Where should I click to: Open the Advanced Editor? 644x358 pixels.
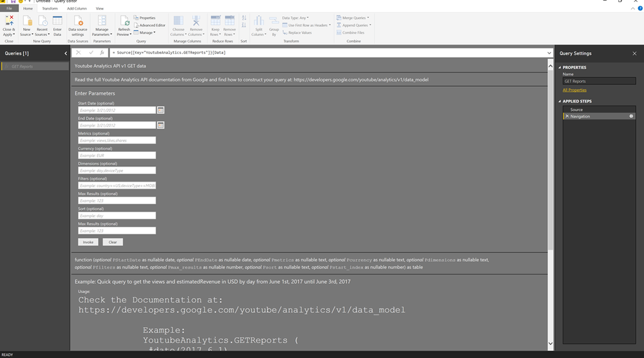point(150,25)
